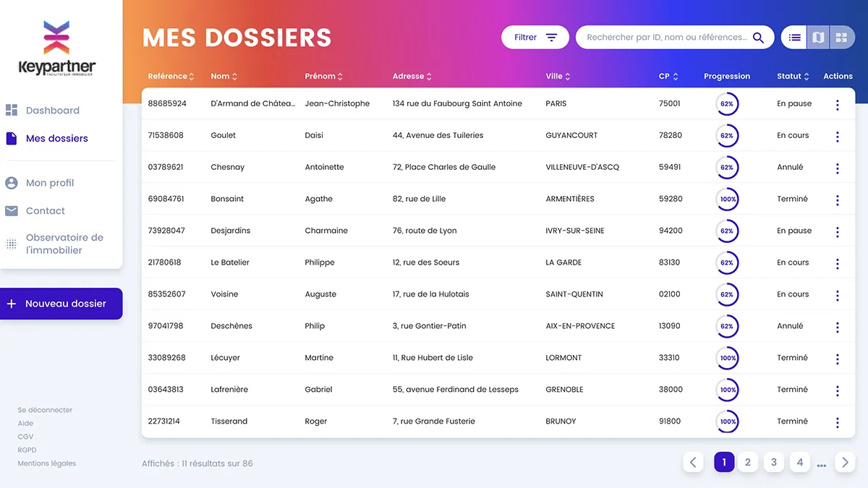Sort table by Ville column
Screen dimensions: 868x488
coord(558,77)
